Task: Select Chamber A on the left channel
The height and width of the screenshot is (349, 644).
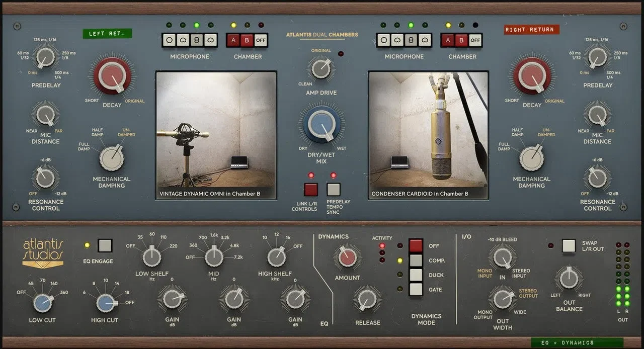Action: [x=233, y=40]
